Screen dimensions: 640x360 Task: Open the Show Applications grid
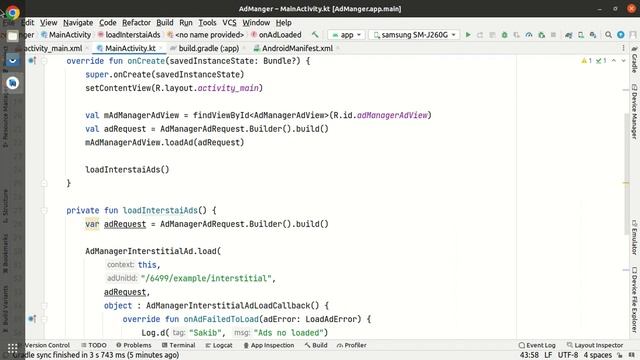pos(13,348)
